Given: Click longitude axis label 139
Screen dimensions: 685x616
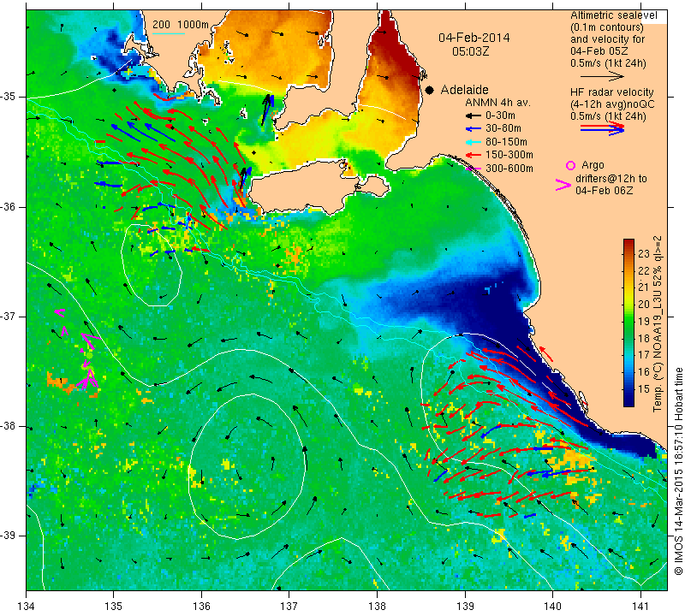Looking at the screenshot, I should (x=465, y=607).
